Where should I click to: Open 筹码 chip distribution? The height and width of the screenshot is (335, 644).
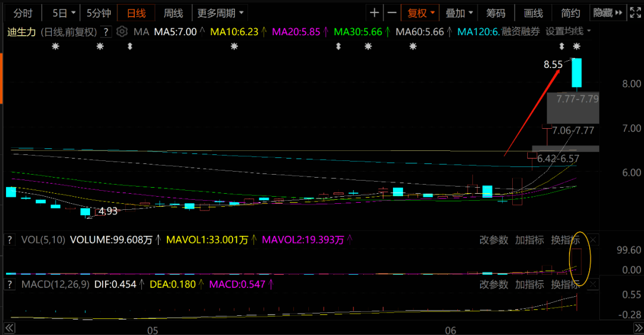tap(496, 13)
